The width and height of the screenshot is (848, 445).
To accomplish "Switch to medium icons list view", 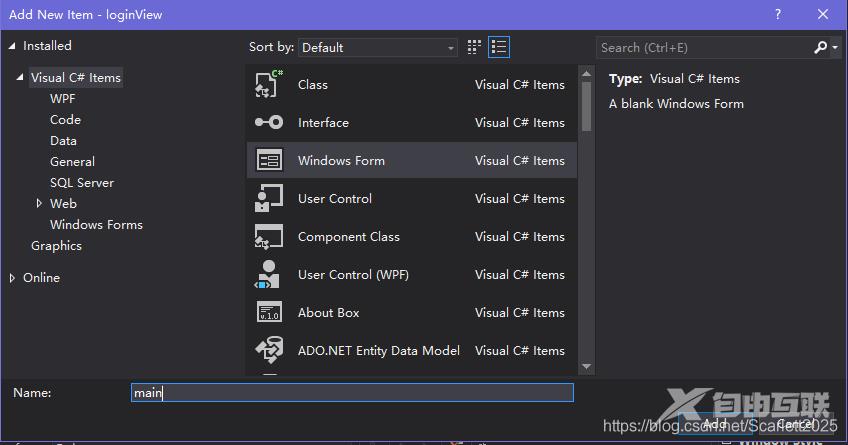I will 498,47.
